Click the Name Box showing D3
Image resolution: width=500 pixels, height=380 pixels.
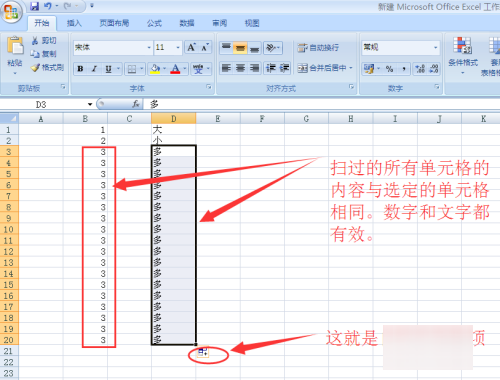[x=47, y=105]
